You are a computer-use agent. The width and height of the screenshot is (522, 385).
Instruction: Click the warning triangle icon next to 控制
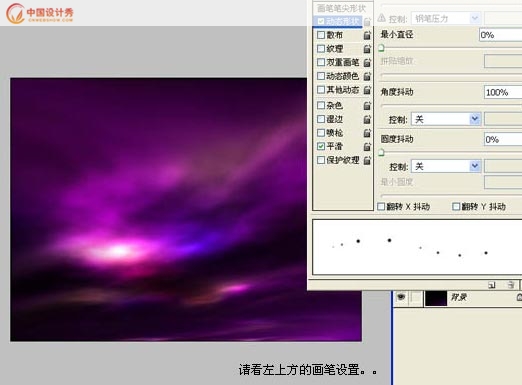point(382,18)
